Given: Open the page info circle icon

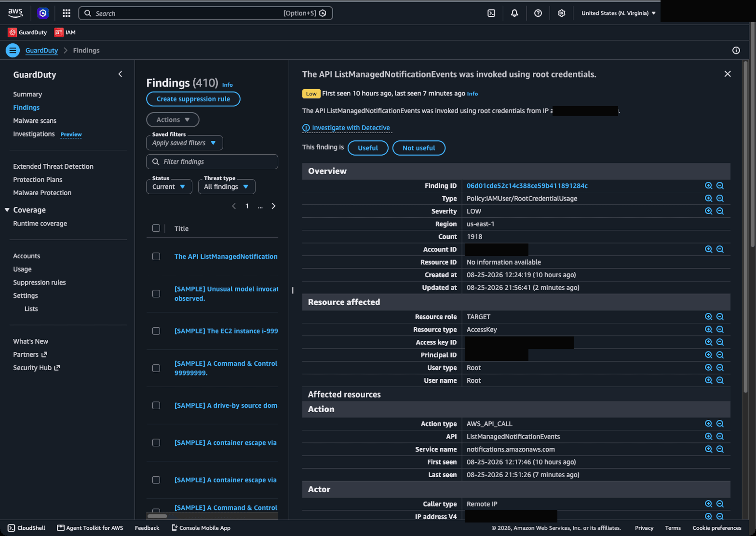Looking at the screenshot, I should point(736,50).
